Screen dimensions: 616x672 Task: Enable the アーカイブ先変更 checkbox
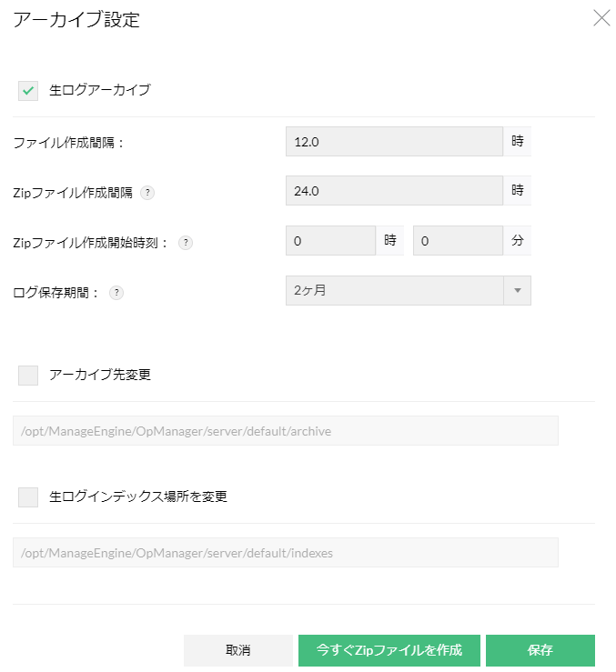click(28, 375)
